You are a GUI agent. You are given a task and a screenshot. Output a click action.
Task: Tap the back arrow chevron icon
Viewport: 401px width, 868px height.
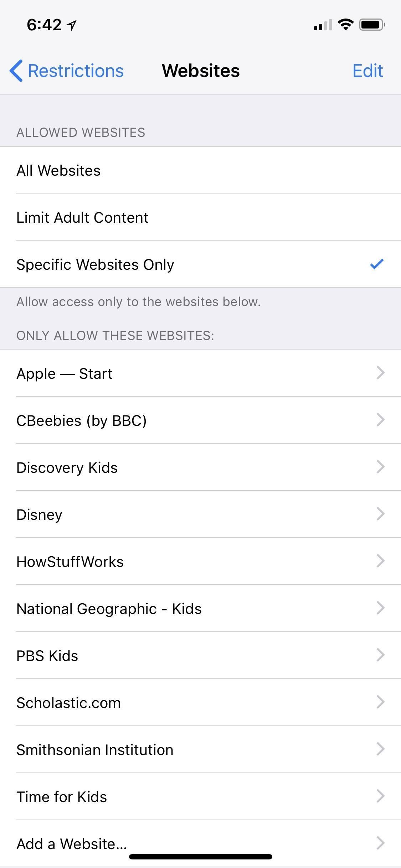click(16, 71)
